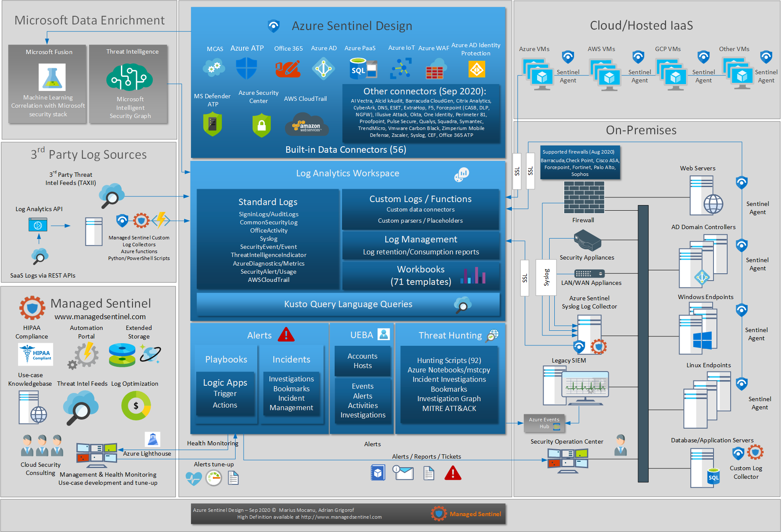Viewport: 783px width, 532px height.
Task: Click the Threat Intelligence brain cloud icon
Action: click(130, 77)
